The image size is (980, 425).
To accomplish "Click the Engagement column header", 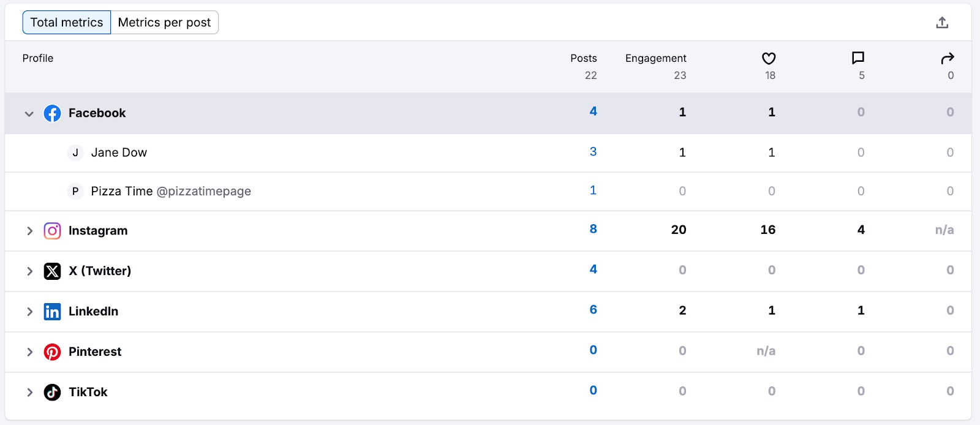I will point(656,58).
